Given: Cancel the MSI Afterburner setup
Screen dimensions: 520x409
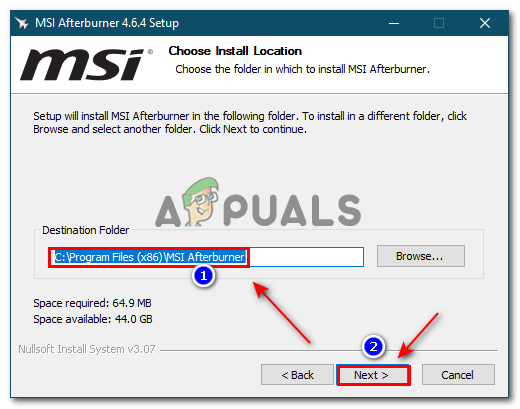Looking at the screenshot, I should point(458,375).
